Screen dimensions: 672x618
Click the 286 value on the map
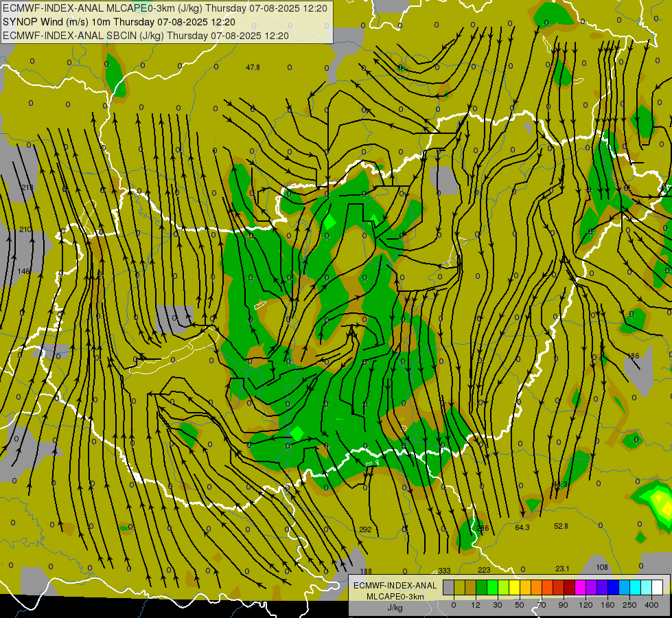click(483, 528)
